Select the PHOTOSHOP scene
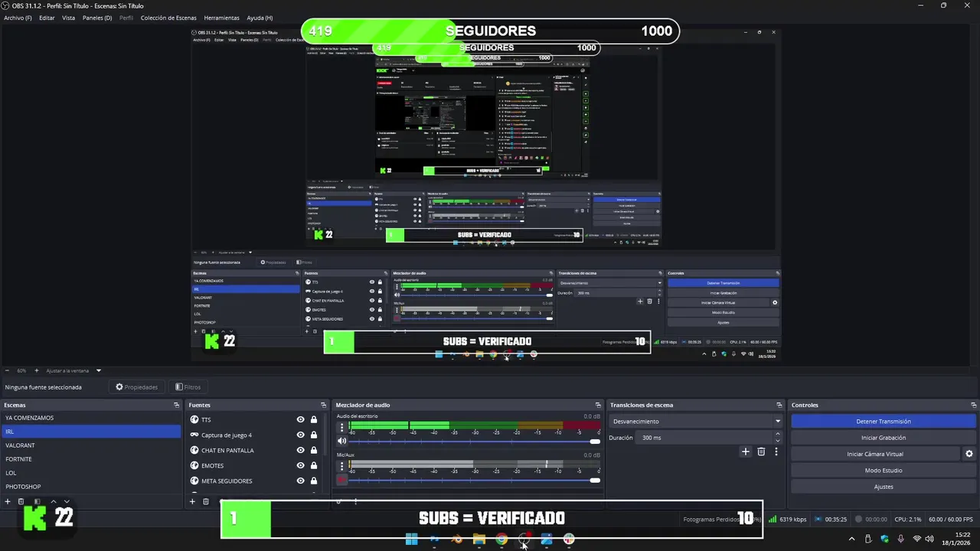This screenshot has height=551, width=980. 91,487
